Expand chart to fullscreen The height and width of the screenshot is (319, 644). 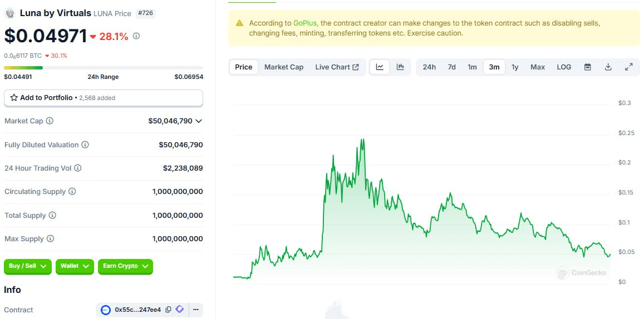tap(629, 67)
